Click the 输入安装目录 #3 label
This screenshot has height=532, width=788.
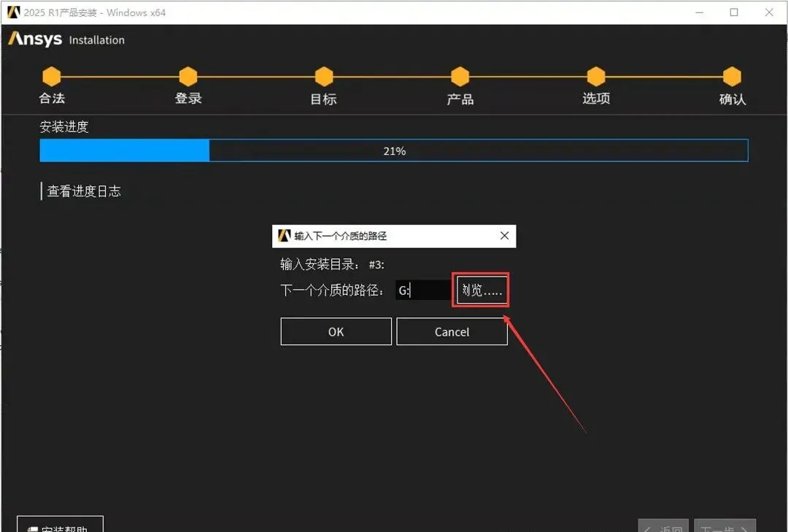tap(332, 264)
